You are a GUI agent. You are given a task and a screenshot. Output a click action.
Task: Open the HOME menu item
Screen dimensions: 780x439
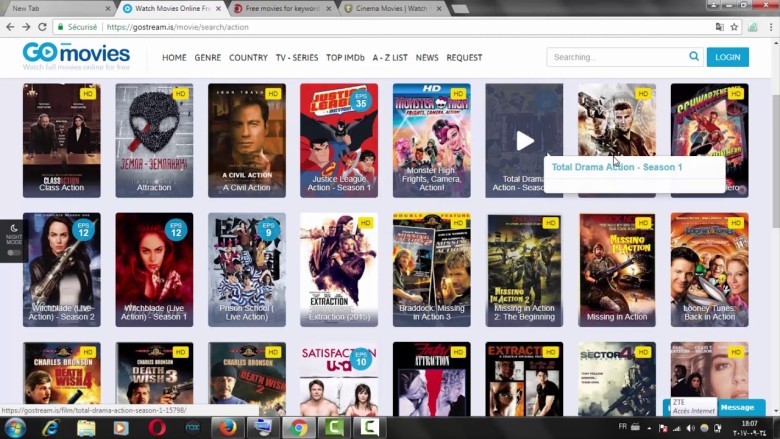coord(174,58)
